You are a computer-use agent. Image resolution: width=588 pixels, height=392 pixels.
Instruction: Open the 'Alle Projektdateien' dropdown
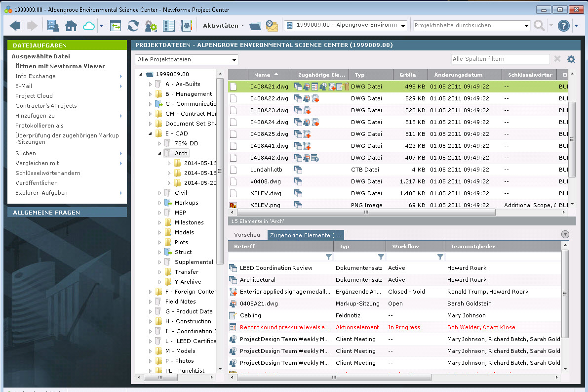(187, 60)
